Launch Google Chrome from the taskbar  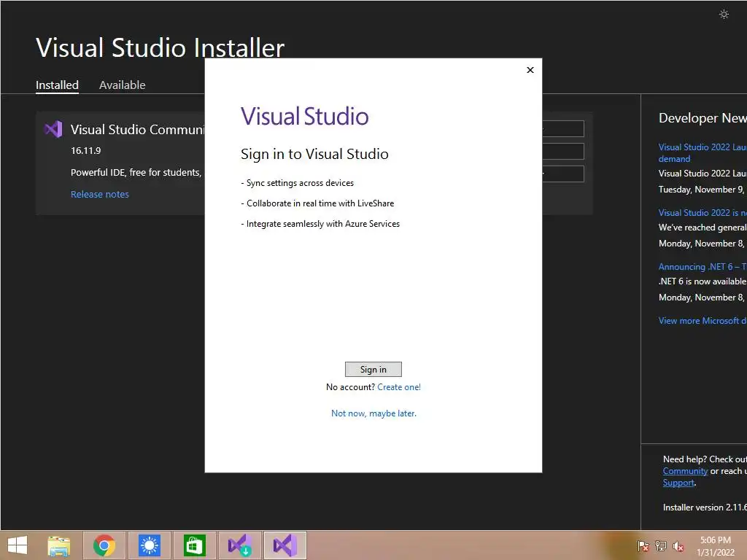pos(104,545)
